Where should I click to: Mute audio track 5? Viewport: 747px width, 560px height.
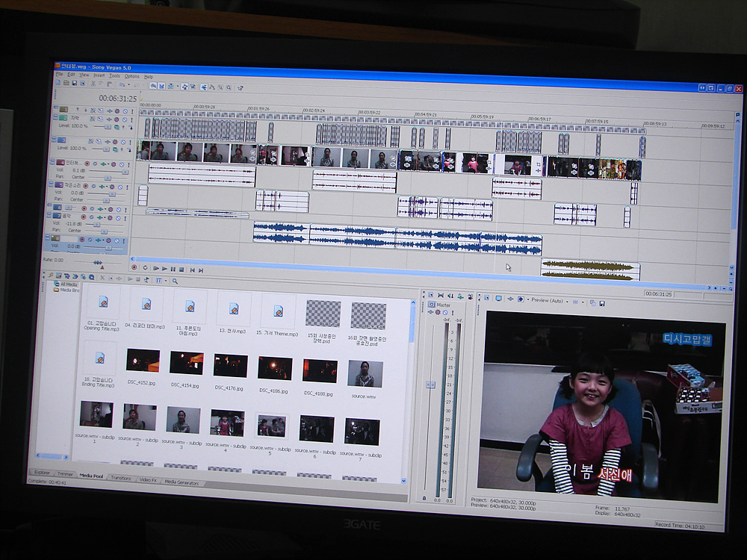tap(120, 187)
